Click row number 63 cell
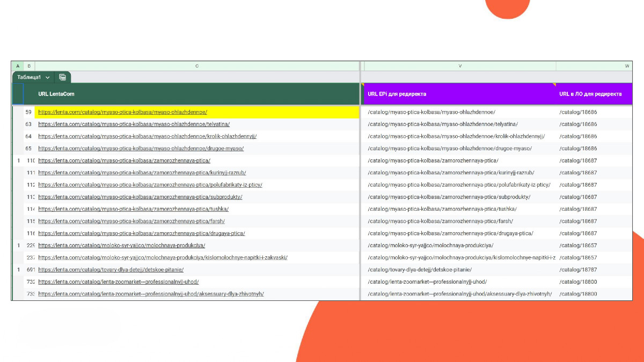This screenshot has width=644, height=362. click(x=29, y=124)
